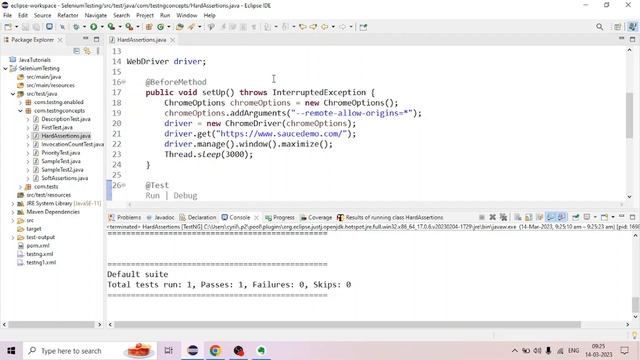
Task: Open the Source menu
Action: tap(42, 15)
